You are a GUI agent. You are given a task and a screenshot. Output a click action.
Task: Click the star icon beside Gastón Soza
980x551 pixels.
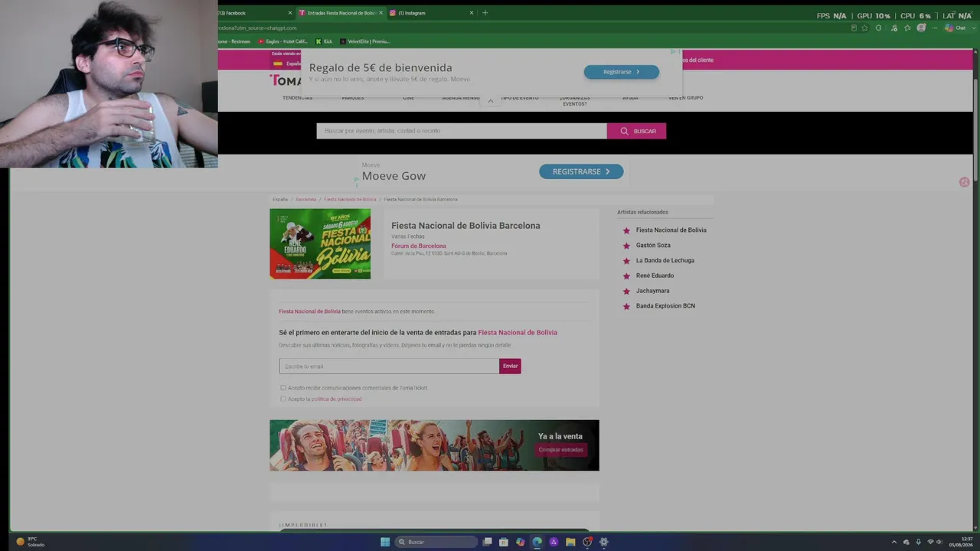(626, 246)
